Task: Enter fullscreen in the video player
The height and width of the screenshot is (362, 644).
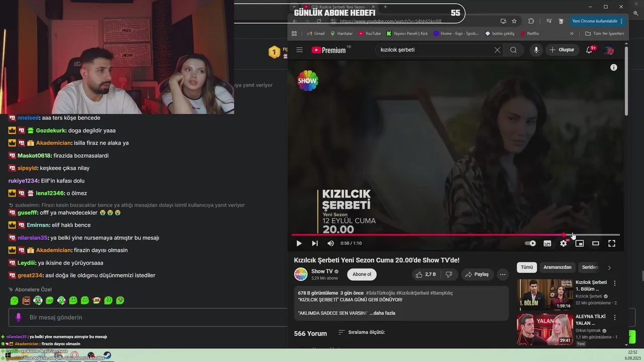Action: pyautogui.click(x=612, y=243)
